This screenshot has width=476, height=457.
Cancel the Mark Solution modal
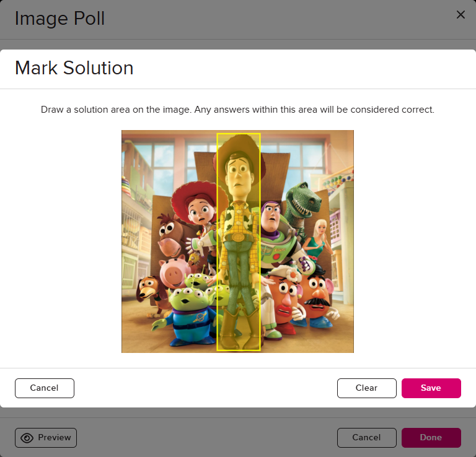(x=45, y=388)
